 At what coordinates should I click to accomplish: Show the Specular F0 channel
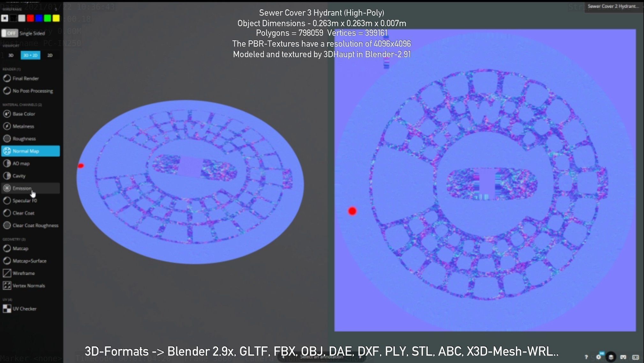point(20,201)
